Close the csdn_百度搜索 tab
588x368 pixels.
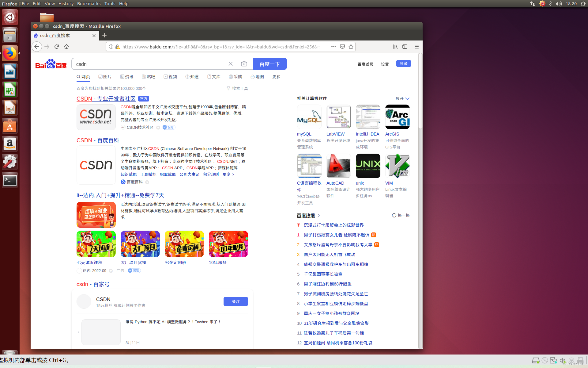tap(94, 36)
